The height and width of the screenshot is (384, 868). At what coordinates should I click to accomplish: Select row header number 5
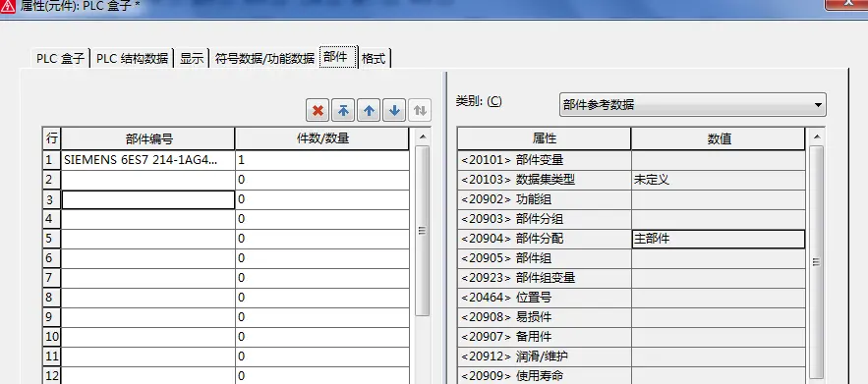pos(51,239)
